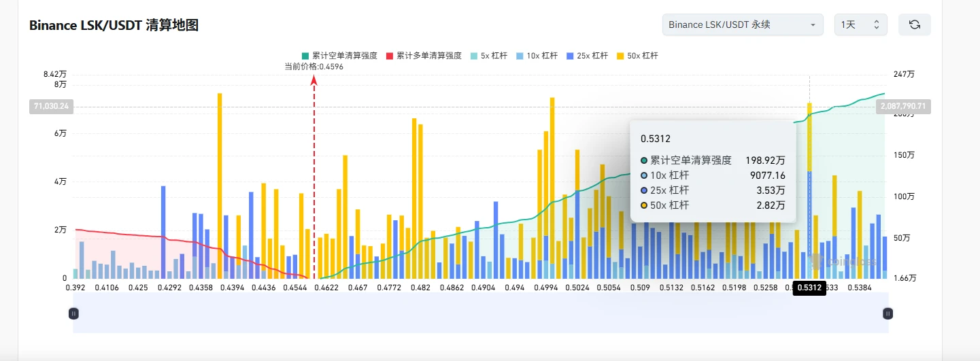Click the 0.482 x-axis label
The width and height of the screenshot is (980, 361).
pos(420,288)
